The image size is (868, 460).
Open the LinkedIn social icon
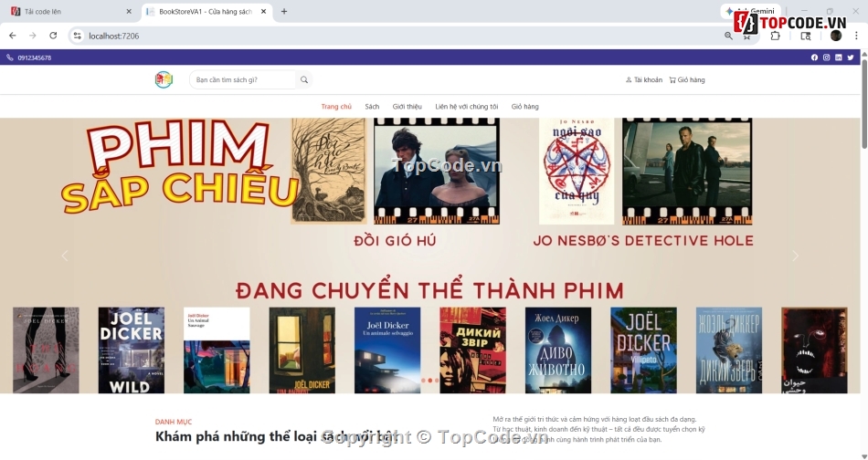click(x=839, y=57)
